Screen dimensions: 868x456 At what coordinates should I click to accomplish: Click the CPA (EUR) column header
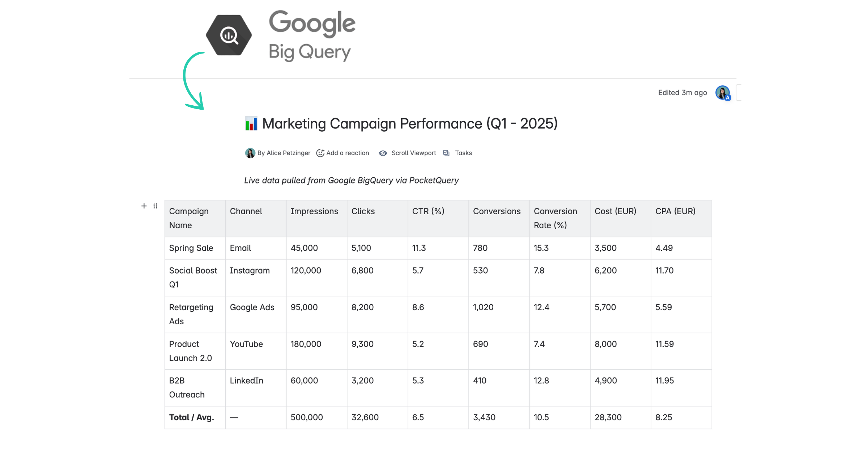pyautogui.click(x=681, y=219)
